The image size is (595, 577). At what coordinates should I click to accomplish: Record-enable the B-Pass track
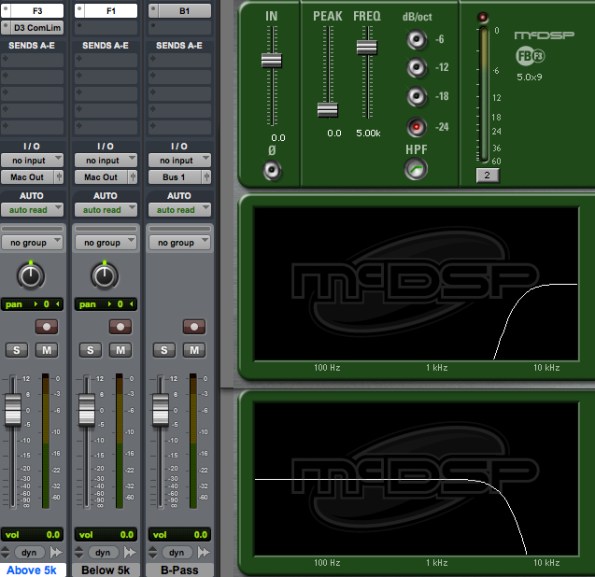tap(194, 327)
